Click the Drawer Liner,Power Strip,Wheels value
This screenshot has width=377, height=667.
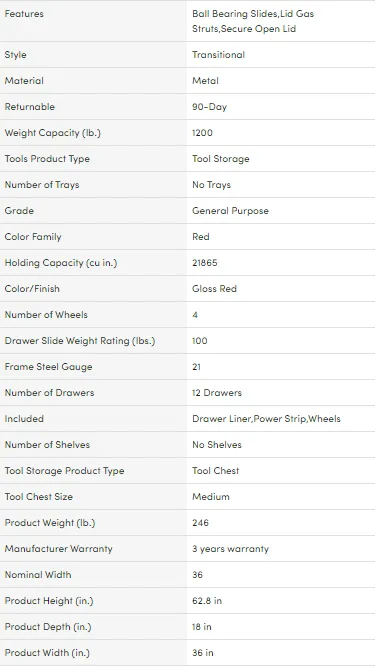pos(266,419)
